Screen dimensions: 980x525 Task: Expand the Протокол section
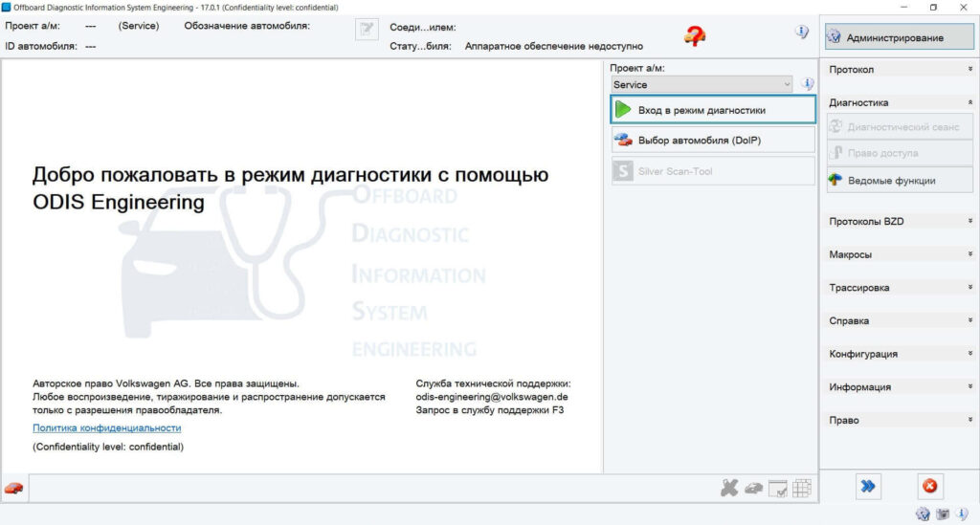tap(899, 69)
